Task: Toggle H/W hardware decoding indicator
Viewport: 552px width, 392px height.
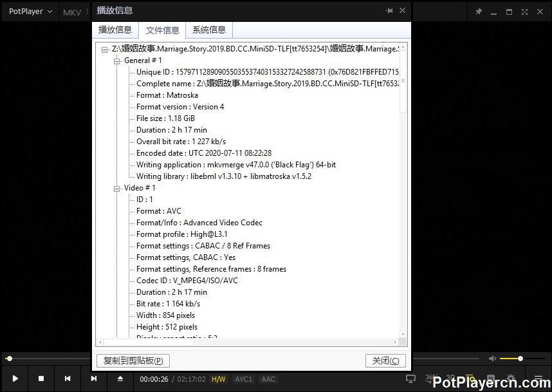Action: click(218, 379)
